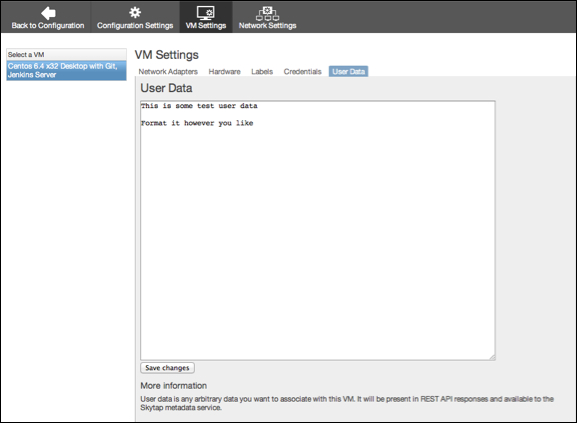
Task: Select the 'Back to Configuration' text label
Action: tap(48, 25)
